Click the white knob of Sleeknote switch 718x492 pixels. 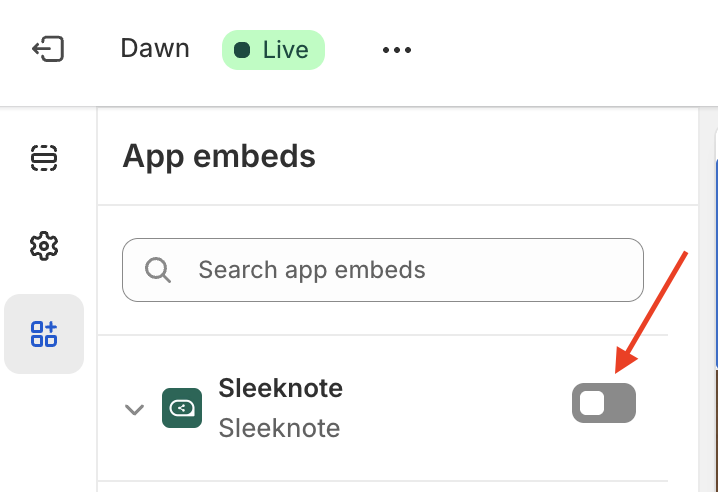coord(592,403)
